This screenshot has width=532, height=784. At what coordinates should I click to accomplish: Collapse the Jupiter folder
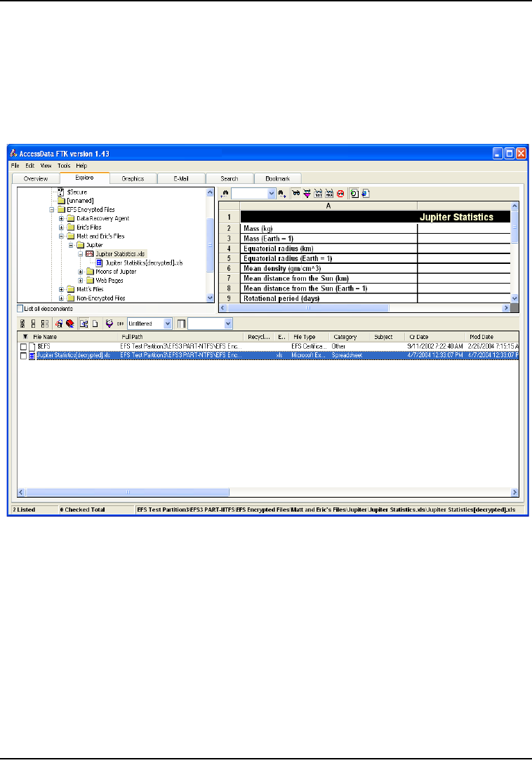click(x=70, y=246)
